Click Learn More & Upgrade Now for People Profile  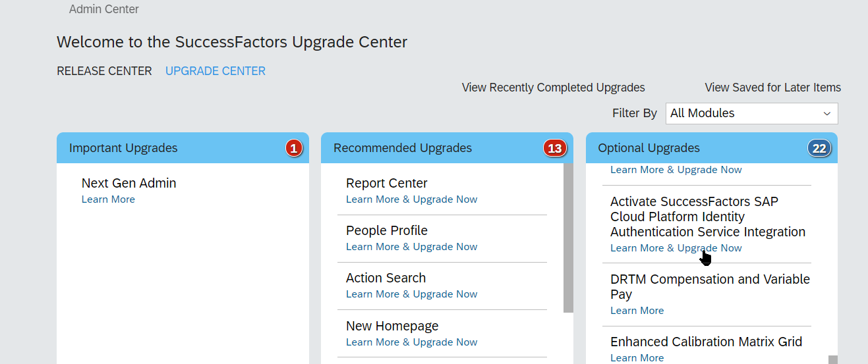click(411, 247)
